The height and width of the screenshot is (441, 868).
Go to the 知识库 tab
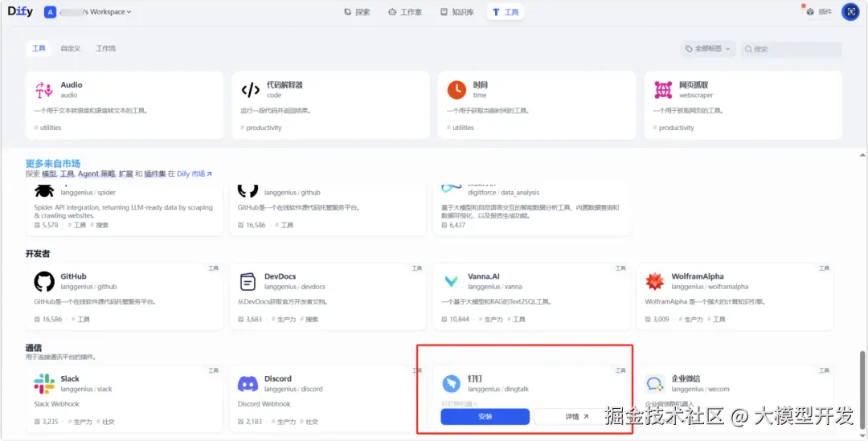click(x=457, y=11)
